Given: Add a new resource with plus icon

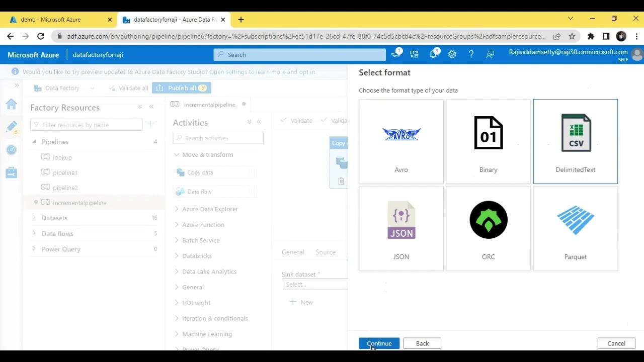Looking at the screenshot, I should click(x=151, y=124).
